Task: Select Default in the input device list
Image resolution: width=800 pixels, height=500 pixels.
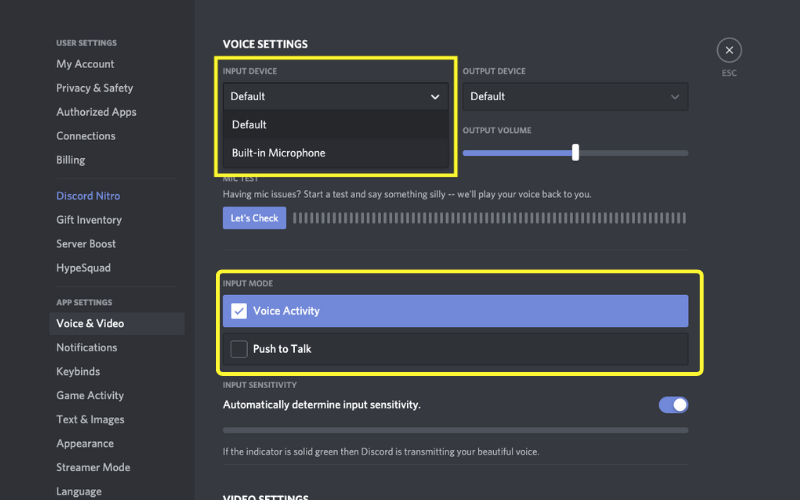Action: coord(249,125)
